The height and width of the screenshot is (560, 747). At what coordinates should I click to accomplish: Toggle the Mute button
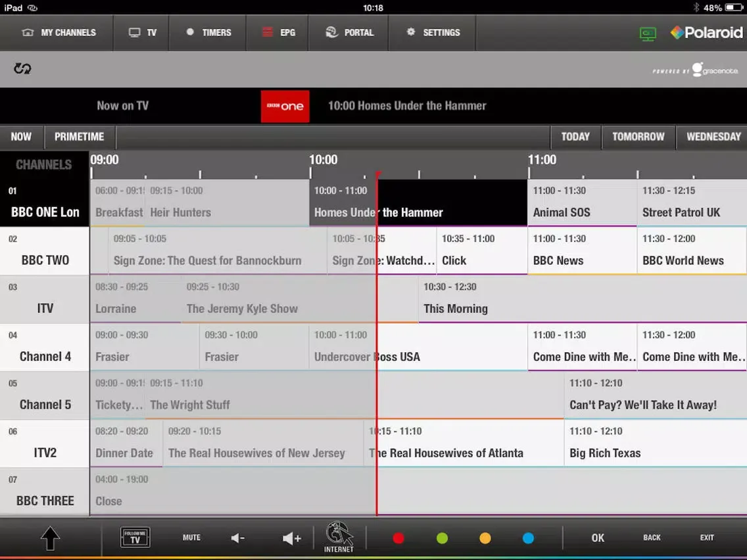point(191,538)
